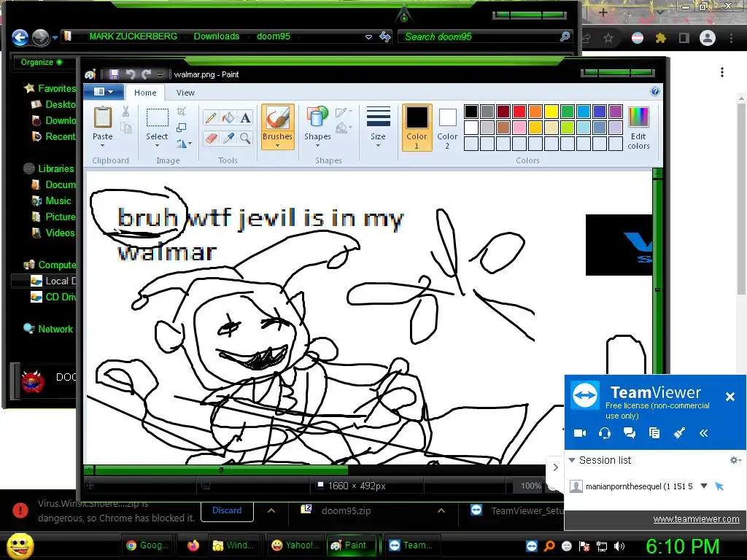Image resolution: width=747 pixels, height=560 pixels.
Task: Select the Text tool in Paint
Action: point(245,117)
